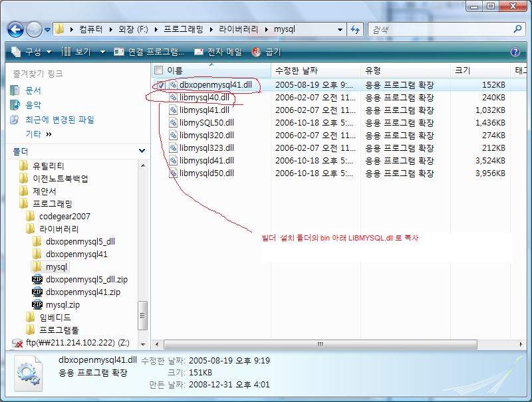532x402 pixels.
Task: Click the back navigation arrow
Action: click(16, 30)
